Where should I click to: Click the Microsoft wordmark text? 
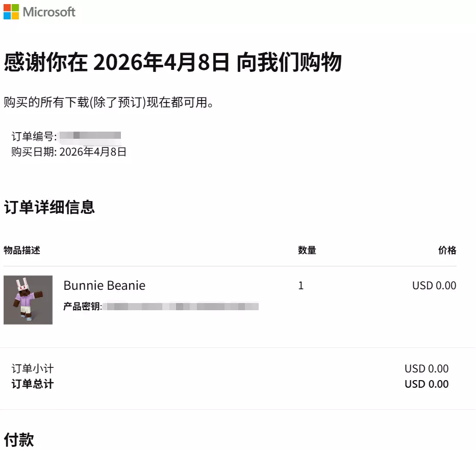[49, 12]
